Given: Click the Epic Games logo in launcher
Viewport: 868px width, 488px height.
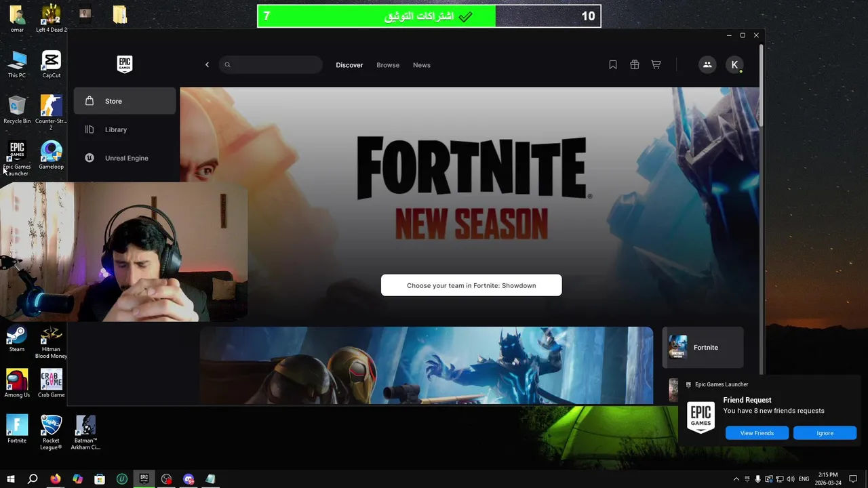Looking at the screenshot, I should tap(125, 64).
